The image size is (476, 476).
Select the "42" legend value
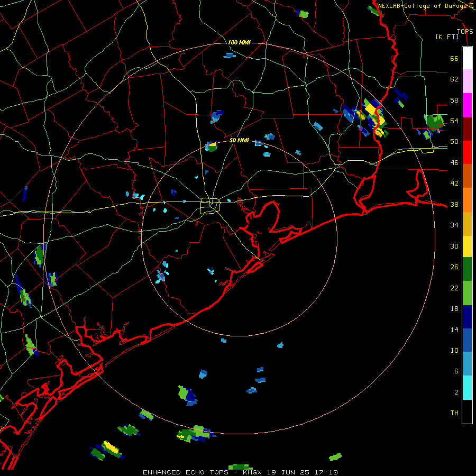(454, 184)
